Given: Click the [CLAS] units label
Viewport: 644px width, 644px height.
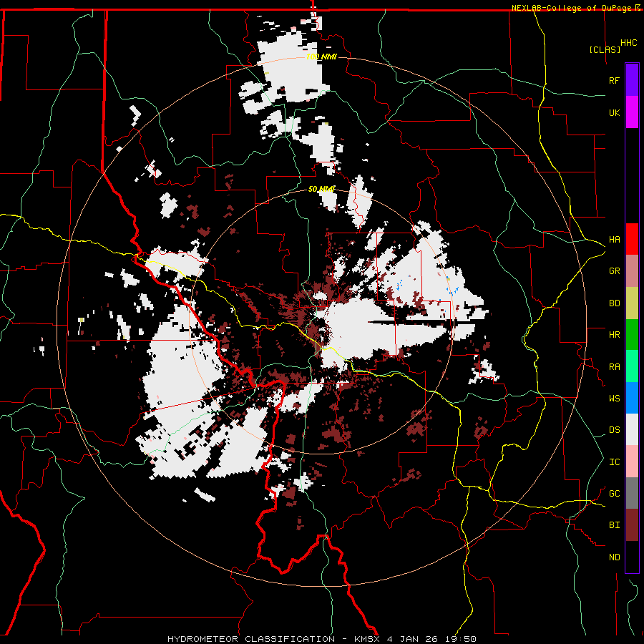Looking at the screenshot, I should pos(605,50).
